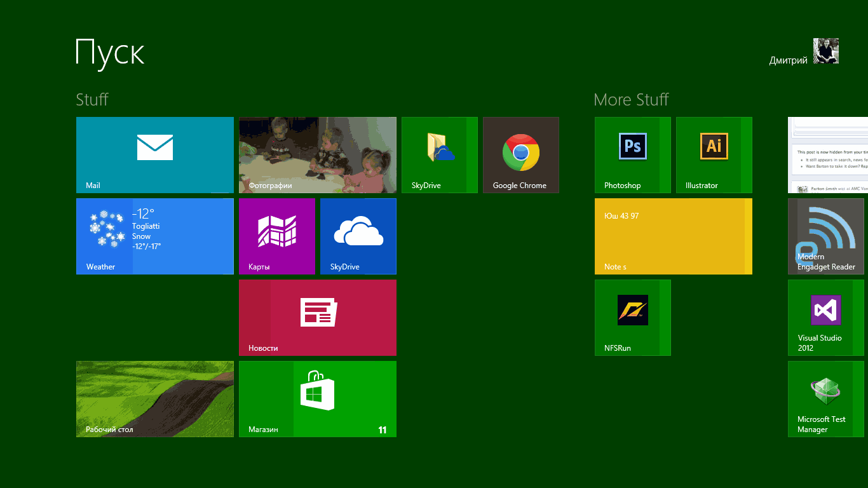Open the yellow Notes tile
The height and width of the screenshot is (488, 868).
coord(674,236)
